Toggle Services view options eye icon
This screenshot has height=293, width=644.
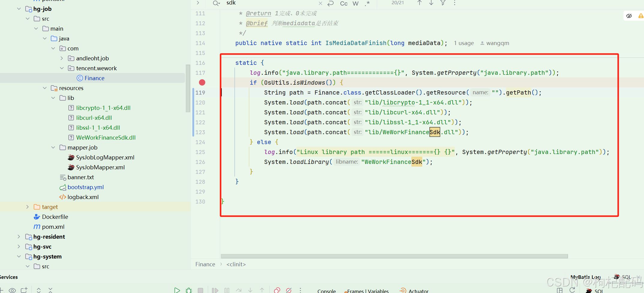tap(12, 290)
